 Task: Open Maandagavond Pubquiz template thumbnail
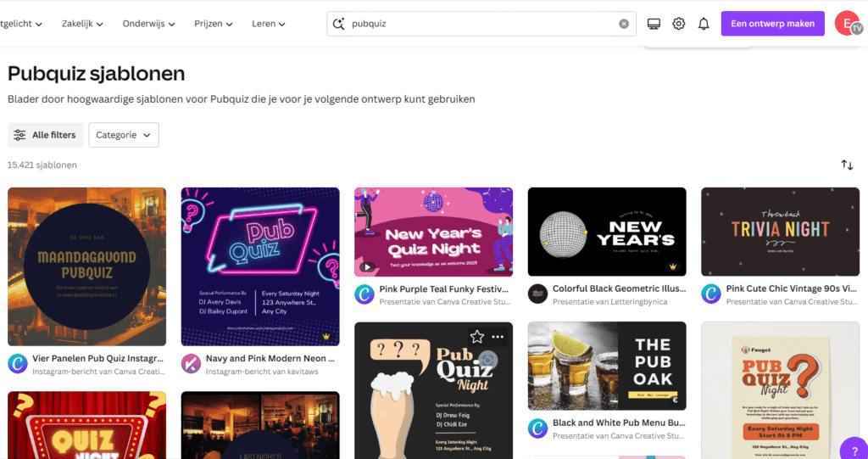click(x=87, y=266)
